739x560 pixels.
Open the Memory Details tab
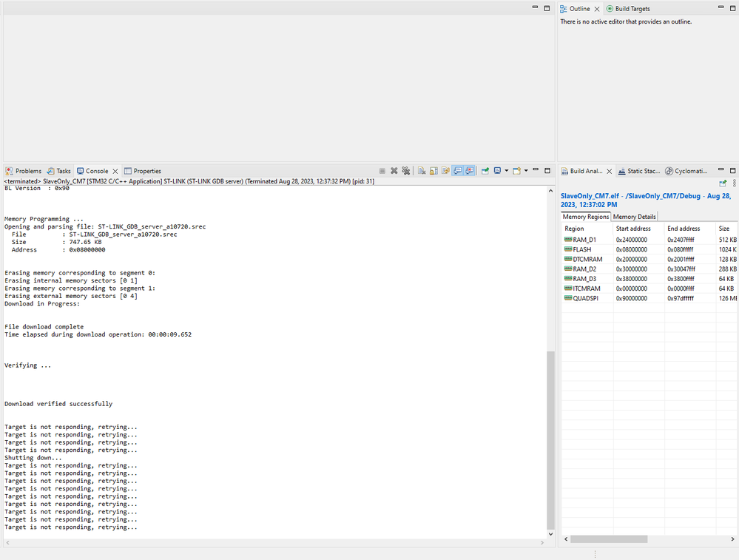tap(634, 216)
